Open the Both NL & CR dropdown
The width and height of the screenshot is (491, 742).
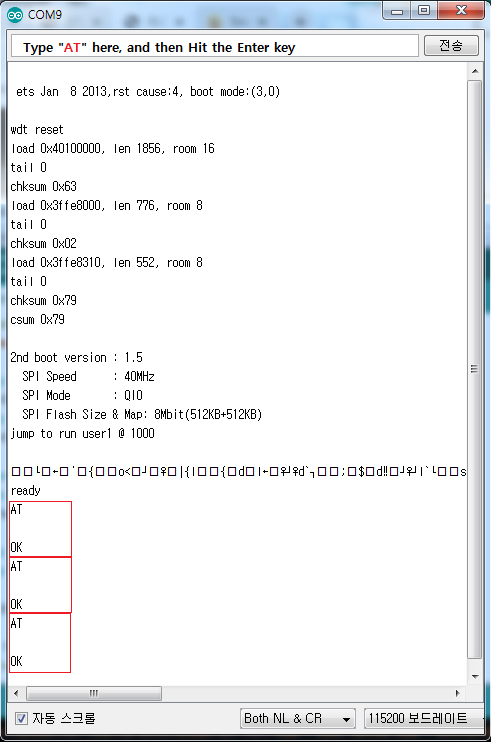click(x=298, y=718)
